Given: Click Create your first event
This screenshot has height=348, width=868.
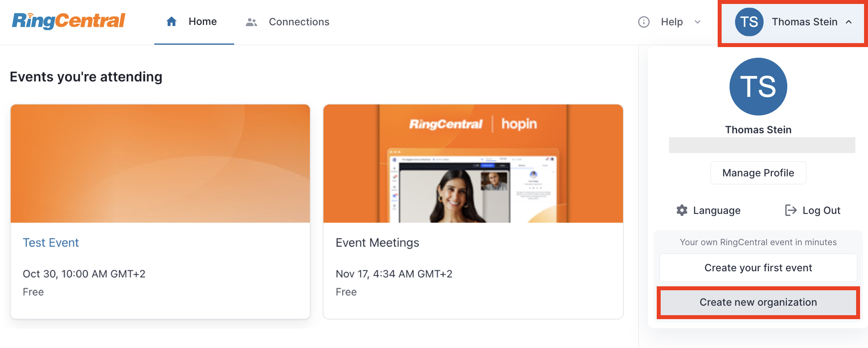Looking at the screenshot, I should point(758,268).
